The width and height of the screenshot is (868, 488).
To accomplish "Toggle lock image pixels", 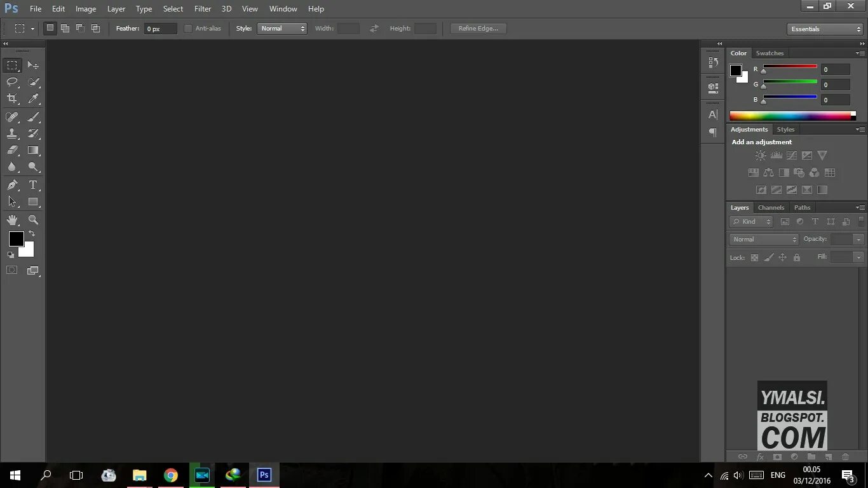I will pos(768,257).
